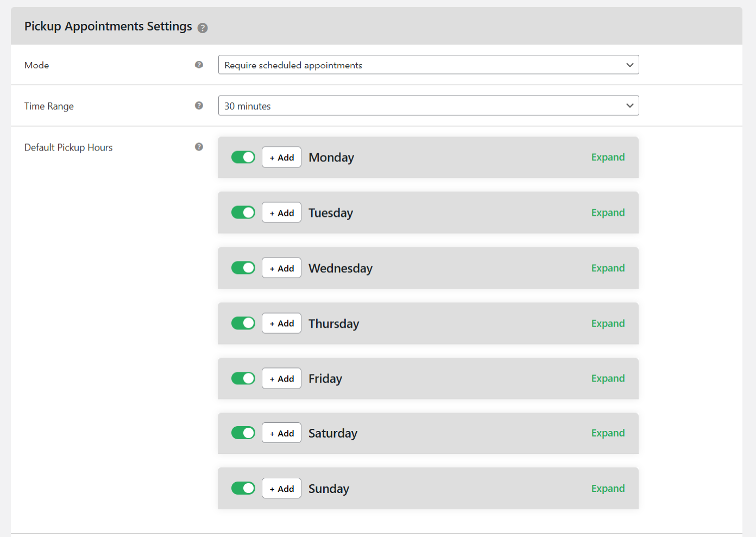Image resolution: width=756 pixels, height=537 pixels.
Task: Open the Mode dropdown
Action: pos(429,65)
